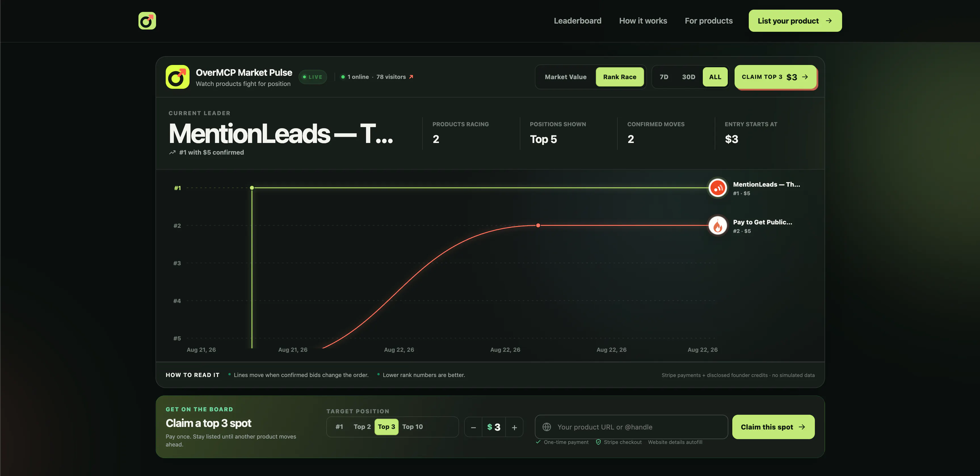Image resolution: width=980 pixels, height=476 pixels.
Task: Click the LIVE status badge
Action: click(312, 77)
